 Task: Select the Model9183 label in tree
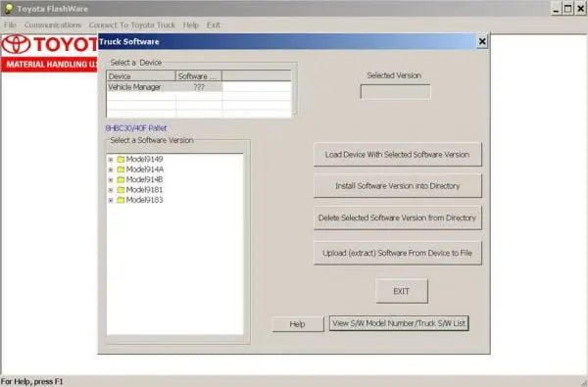pyautogui.click(x=144, y=200)
